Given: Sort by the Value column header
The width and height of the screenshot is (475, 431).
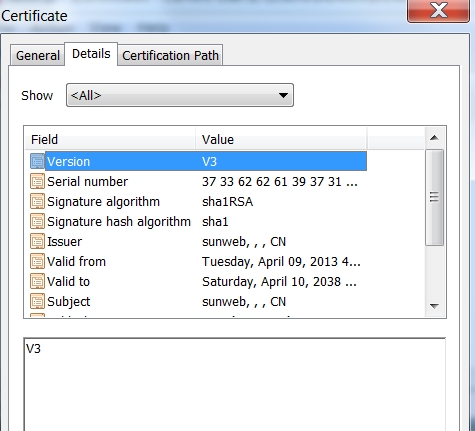Looking at the screenshot, I should [x=281, y=139].
